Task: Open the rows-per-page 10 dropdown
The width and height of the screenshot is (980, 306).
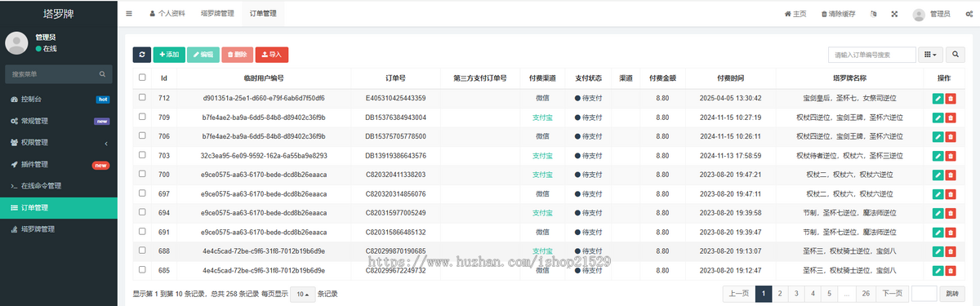Action: tap(303, 294)
